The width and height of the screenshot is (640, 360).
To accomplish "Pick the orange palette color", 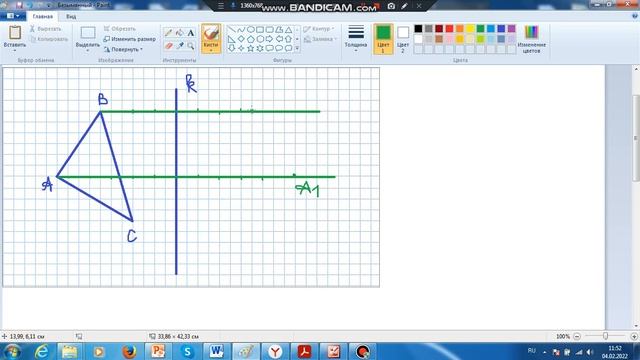I will (x=460, y=29).
